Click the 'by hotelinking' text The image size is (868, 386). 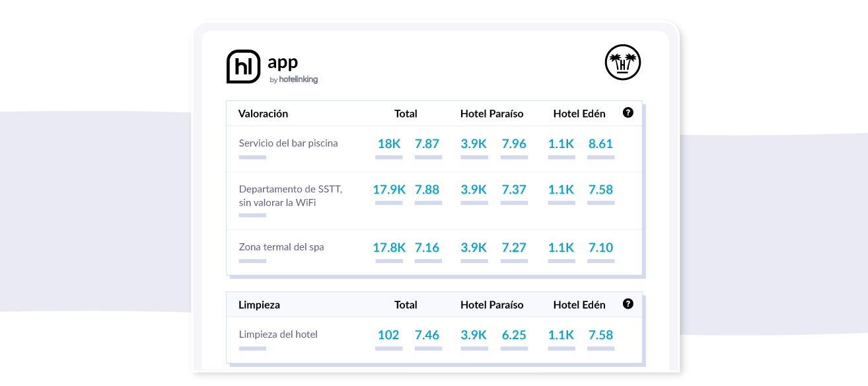[x=294, y=79]
